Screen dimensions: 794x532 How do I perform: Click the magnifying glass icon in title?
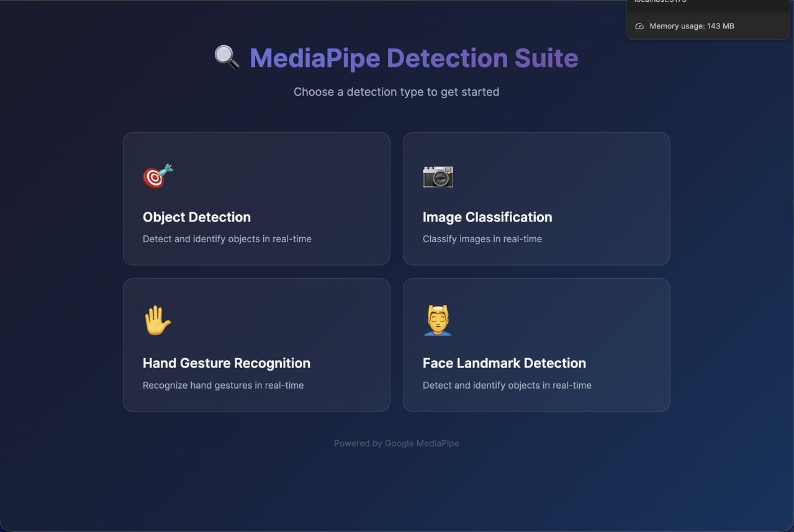(x=227, y=58)
